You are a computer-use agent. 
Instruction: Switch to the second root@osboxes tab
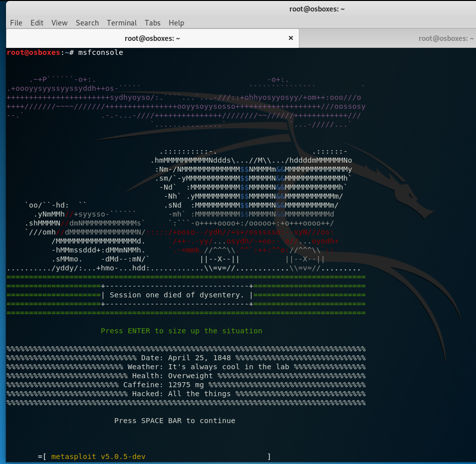coord(444,38)
